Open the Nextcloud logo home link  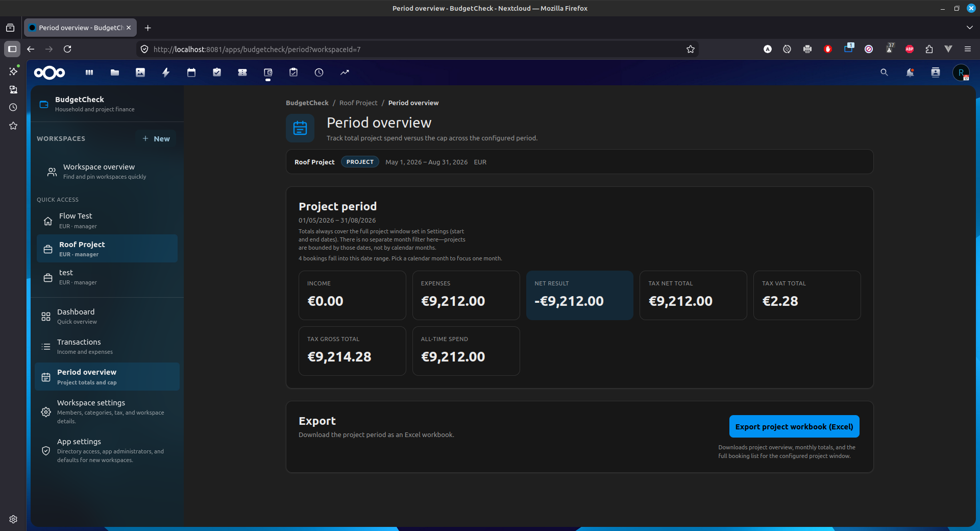pos(50,73)
